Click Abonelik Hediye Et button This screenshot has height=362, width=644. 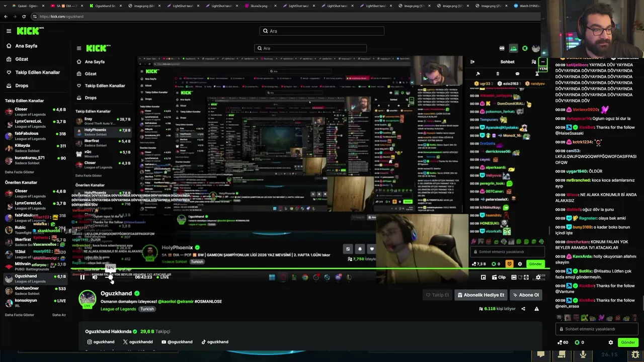click(x=481, y=295)
